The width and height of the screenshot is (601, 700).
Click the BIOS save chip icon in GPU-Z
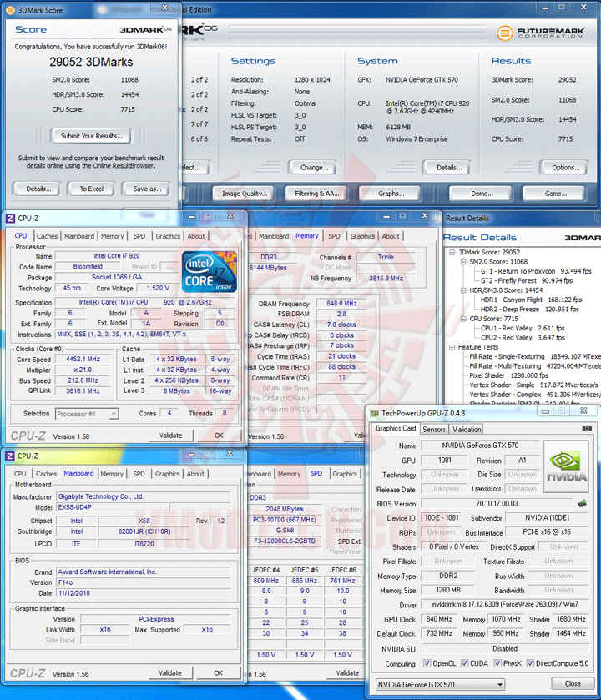tap(583, 504)
